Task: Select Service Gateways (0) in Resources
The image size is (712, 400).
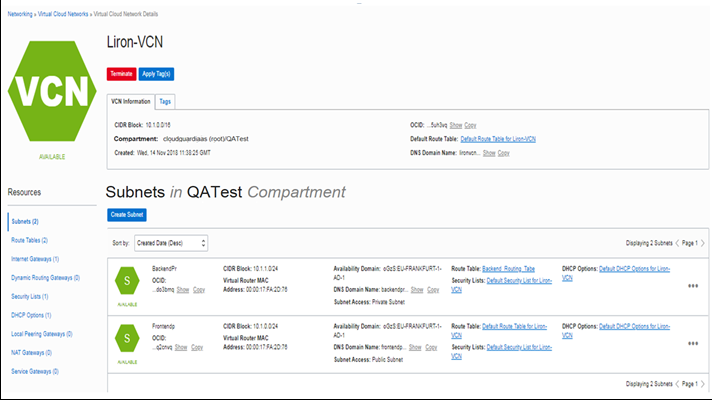Action: 35,371
